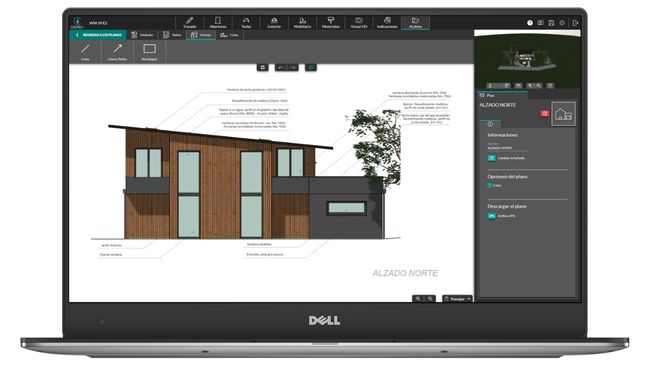Click the undo arrow above the canvas

[x=281, y=67]
